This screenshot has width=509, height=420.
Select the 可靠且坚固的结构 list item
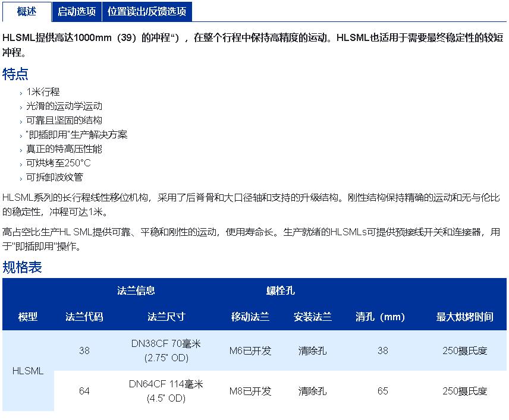pos(64,121)
